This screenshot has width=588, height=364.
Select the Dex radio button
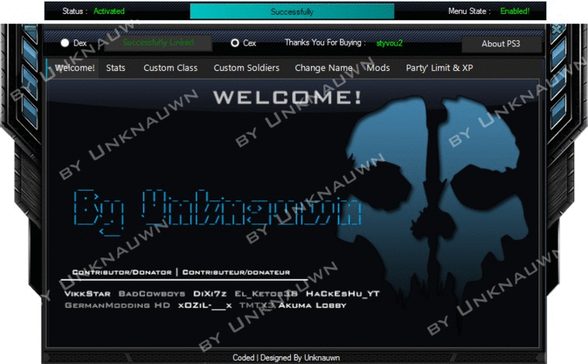pos(65,42)
